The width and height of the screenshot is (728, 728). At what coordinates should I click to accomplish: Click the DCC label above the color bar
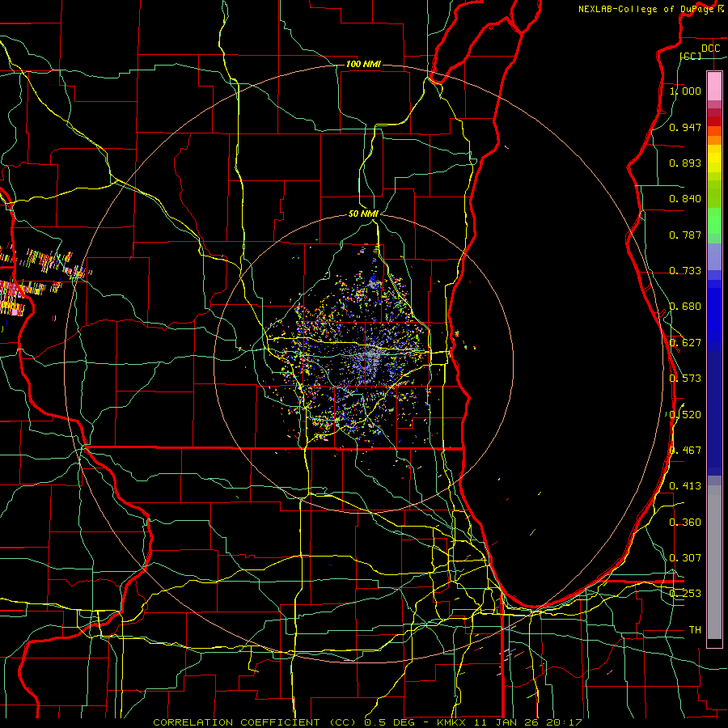click(710, 49)
